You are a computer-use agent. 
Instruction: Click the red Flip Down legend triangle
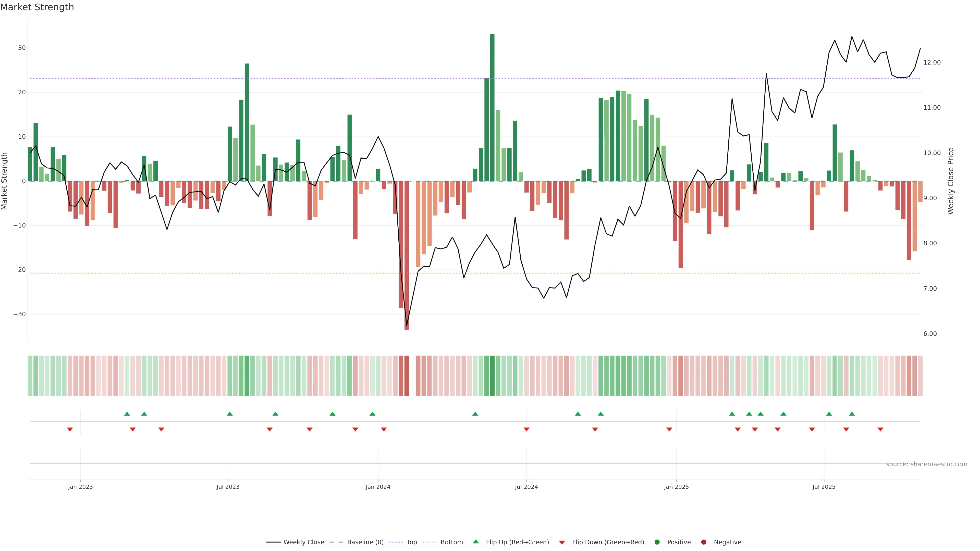[562, 542]
